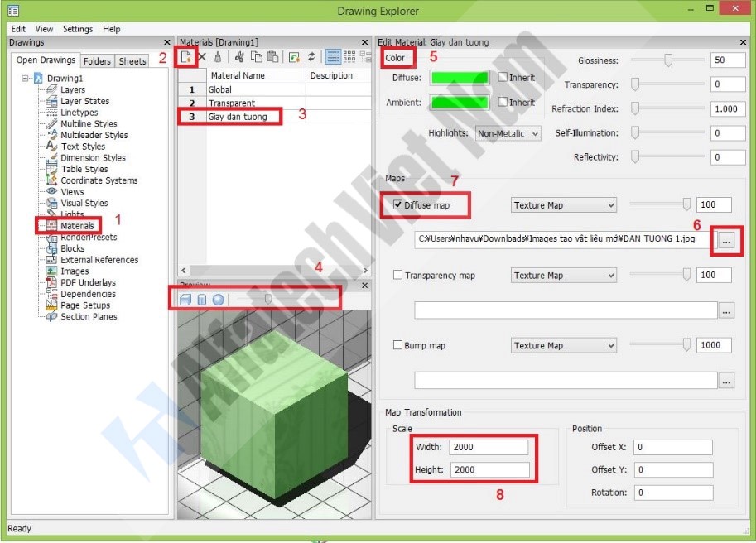Image resolution: width=756 pixels, height=543 pixels.
Task: Open the Settings menu
Action: [78, 29]
